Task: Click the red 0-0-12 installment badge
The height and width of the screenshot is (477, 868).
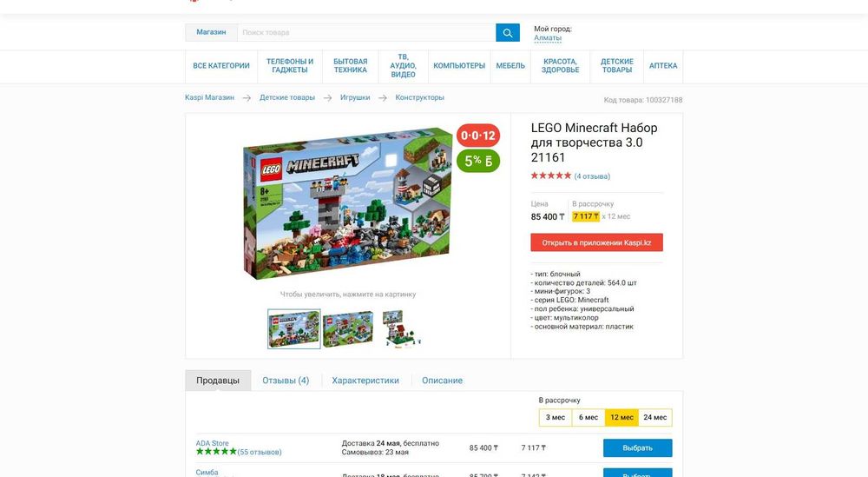Action: point(478,136)
